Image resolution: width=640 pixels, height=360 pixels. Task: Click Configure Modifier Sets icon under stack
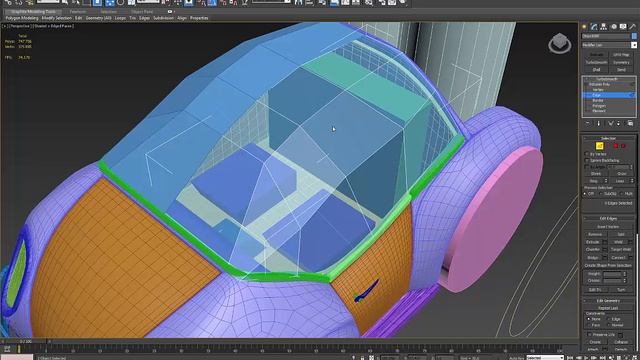pos(630,123)
